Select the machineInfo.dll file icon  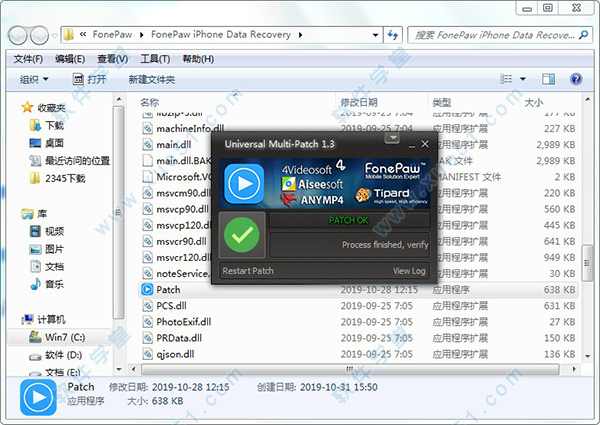click(x=147, y=129)
